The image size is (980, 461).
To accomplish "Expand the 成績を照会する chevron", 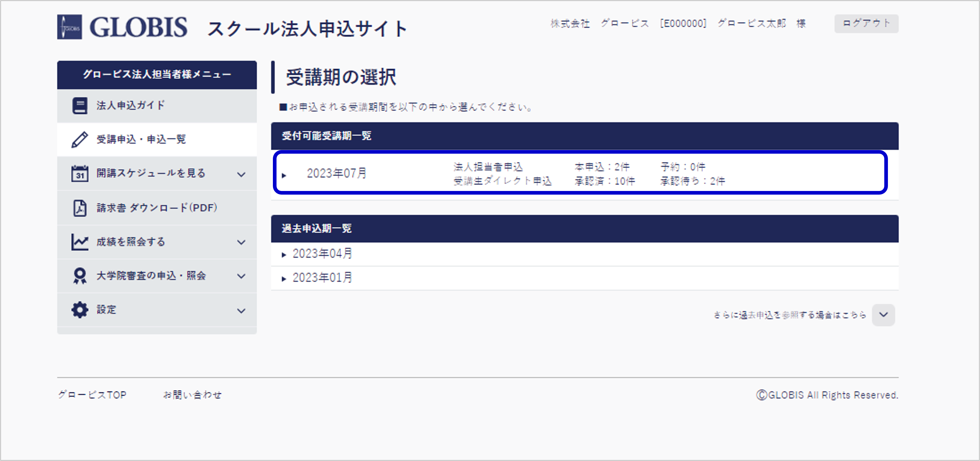I will coord(241,242).
